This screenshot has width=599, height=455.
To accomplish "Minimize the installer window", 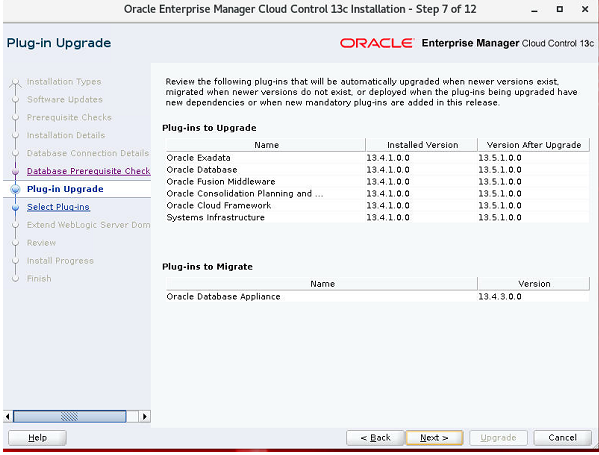I will pyautogui.click(x=534, y=10).
